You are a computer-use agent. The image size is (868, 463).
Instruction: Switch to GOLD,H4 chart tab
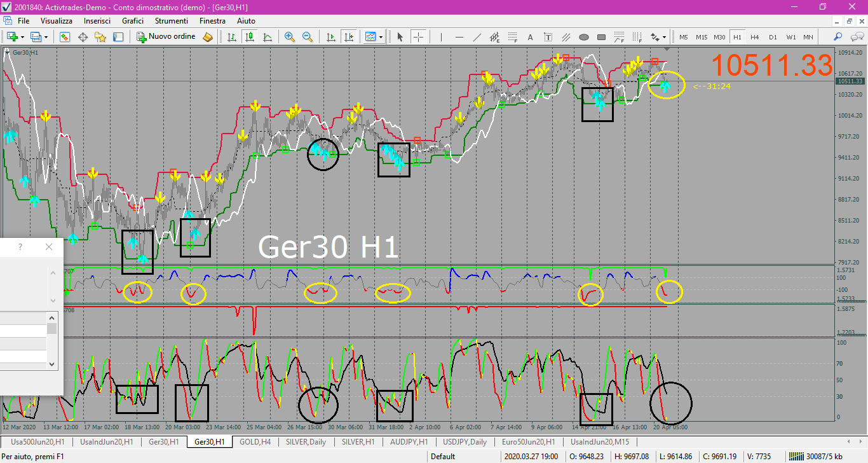coord(255,441)
